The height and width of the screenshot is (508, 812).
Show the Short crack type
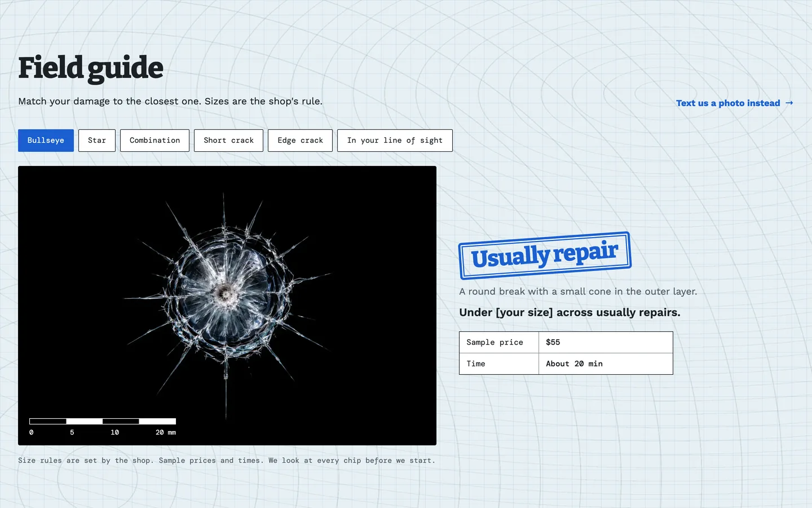tap(228, 141)
